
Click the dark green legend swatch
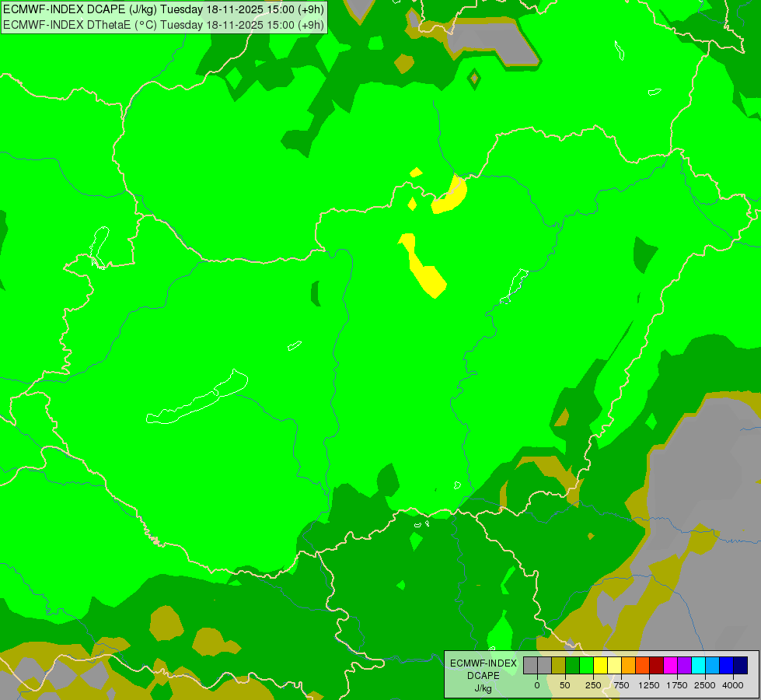[572, 665]
